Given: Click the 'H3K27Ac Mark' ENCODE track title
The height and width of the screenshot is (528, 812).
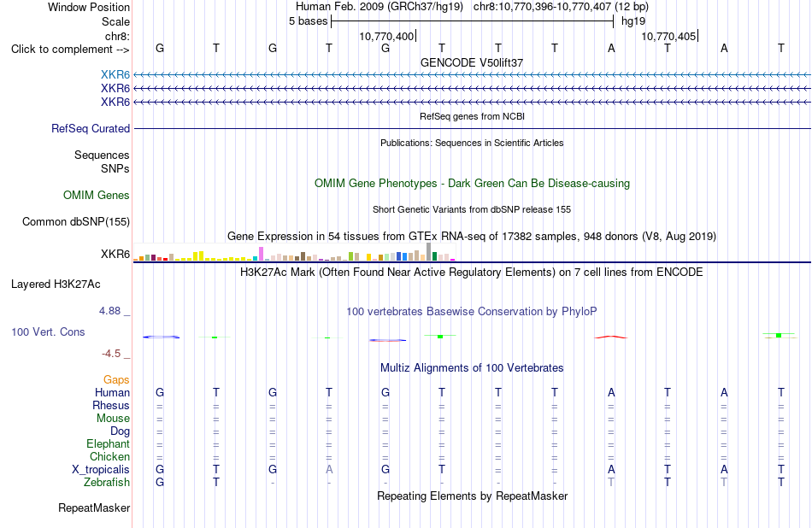Looking at the screenshot, I should [472, 273].
